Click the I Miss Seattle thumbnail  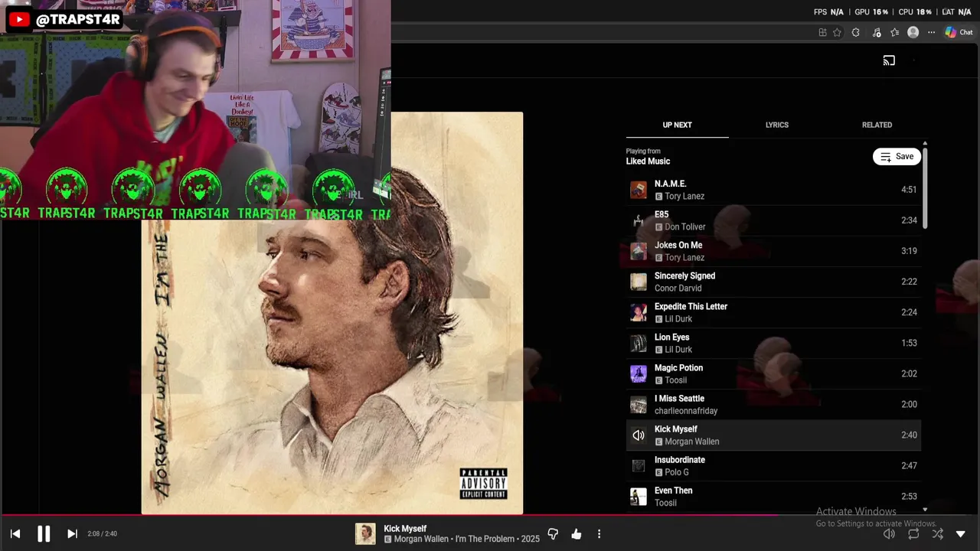[639, 404]
